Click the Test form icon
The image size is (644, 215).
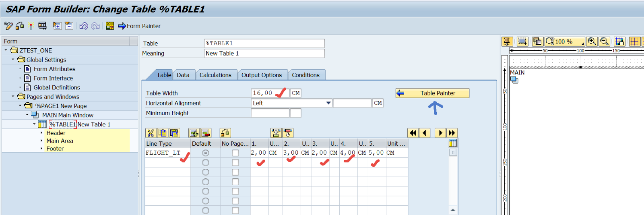click(x=42, y=26)
